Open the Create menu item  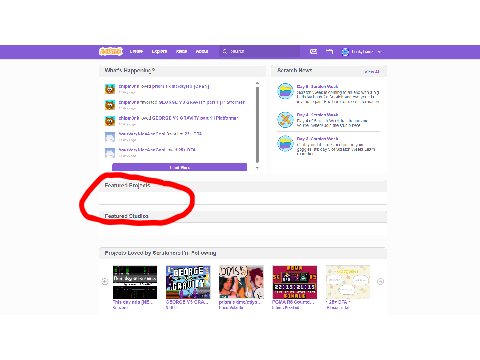click(x=136, y=51)
